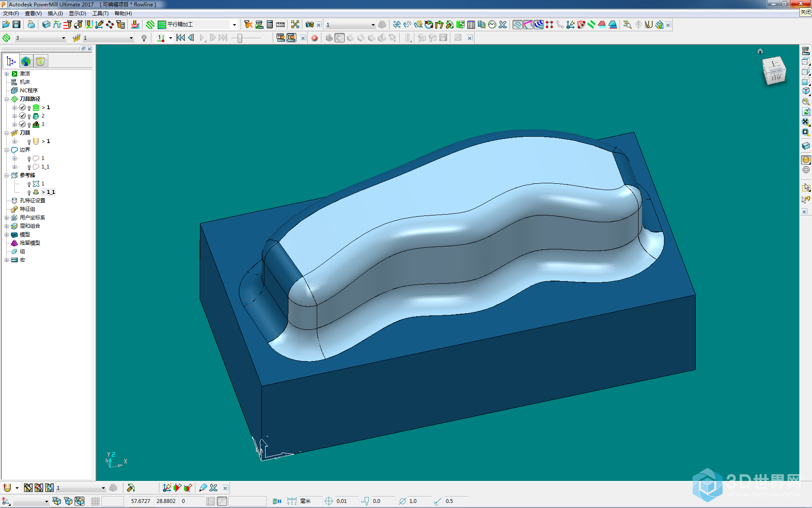
Task: Open 文件(F) menu
Action: pyautogui.click(x=11, y=13)
